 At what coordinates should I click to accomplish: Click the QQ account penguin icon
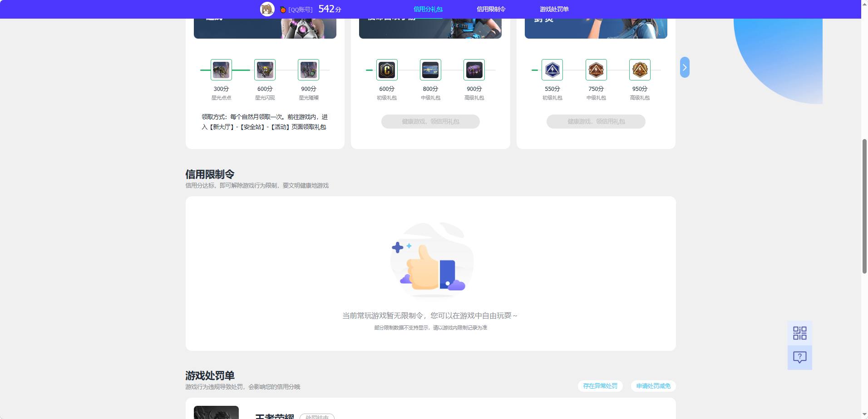pyautogui.click(x=283, y=10)
